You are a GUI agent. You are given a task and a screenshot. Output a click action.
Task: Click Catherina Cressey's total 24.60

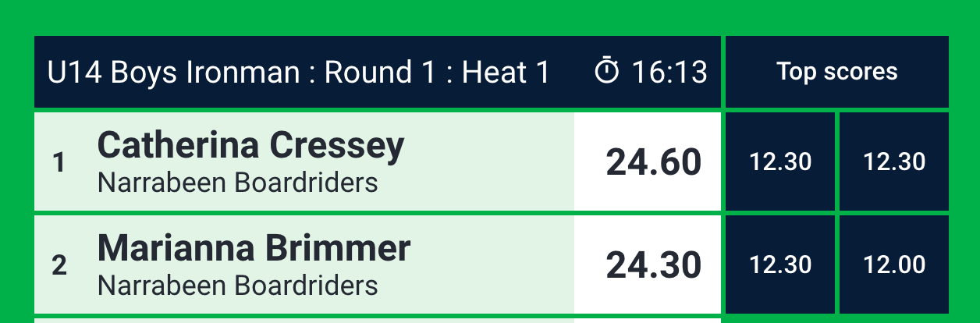click(x=654, y=162)
